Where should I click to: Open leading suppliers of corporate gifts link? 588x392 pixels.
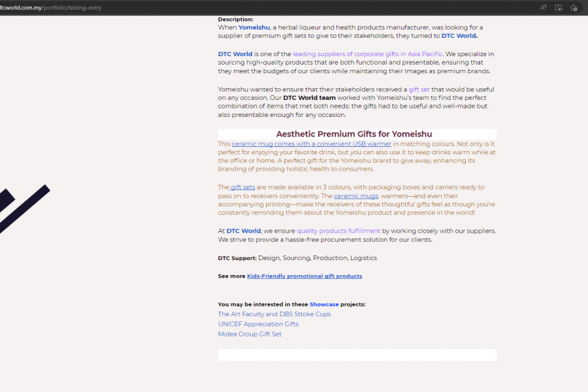367,54
